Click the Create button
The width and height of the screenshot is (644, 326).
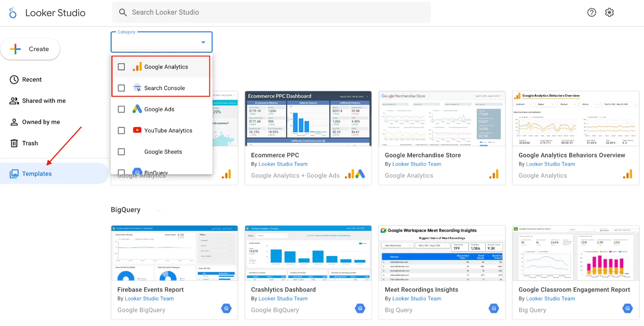click(30, 49)
